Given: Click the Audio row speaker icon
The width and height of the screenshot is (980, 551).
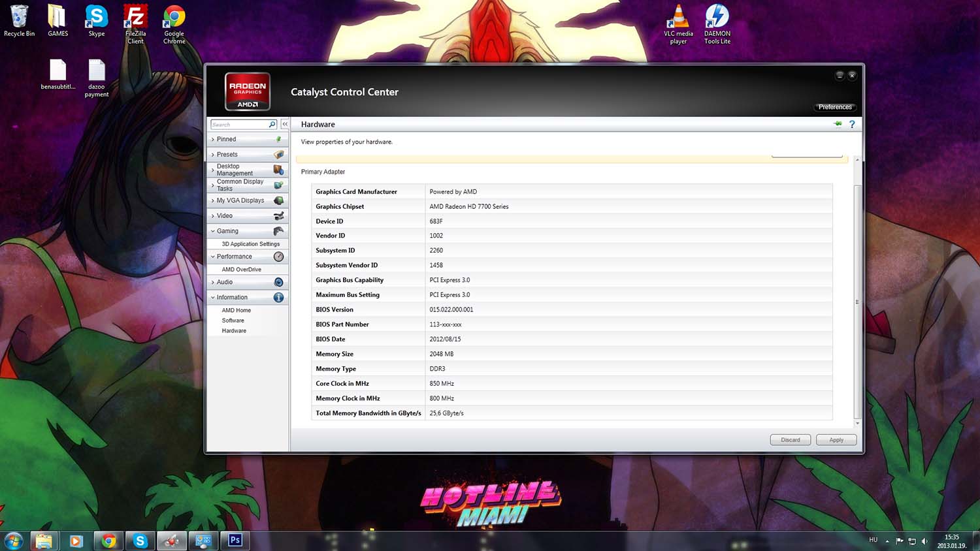Looking at the screenshot, I should pyautogui.click(x=279, y=282).
